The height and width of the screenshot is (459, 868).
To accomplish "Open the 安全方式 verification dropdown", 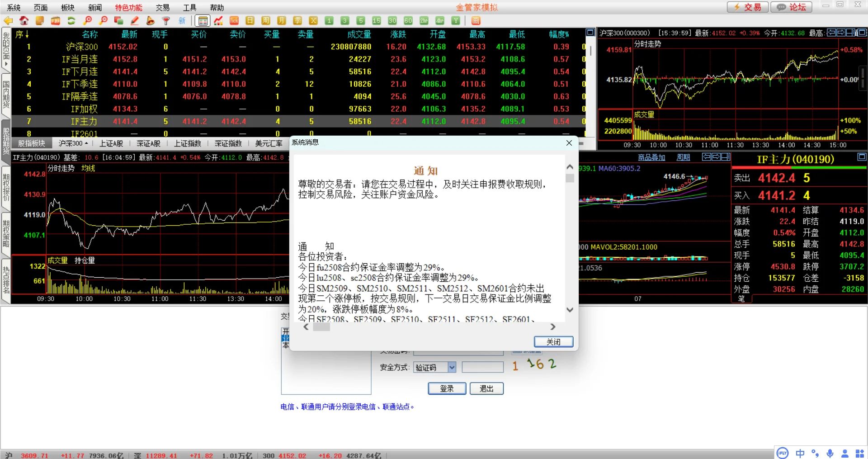I will tap(452, 367).
